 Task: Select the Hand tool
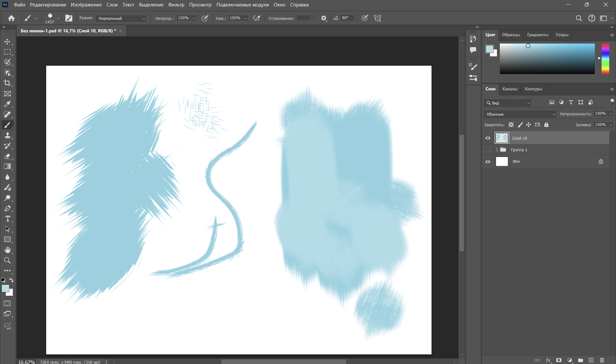(x=7, y=250)
